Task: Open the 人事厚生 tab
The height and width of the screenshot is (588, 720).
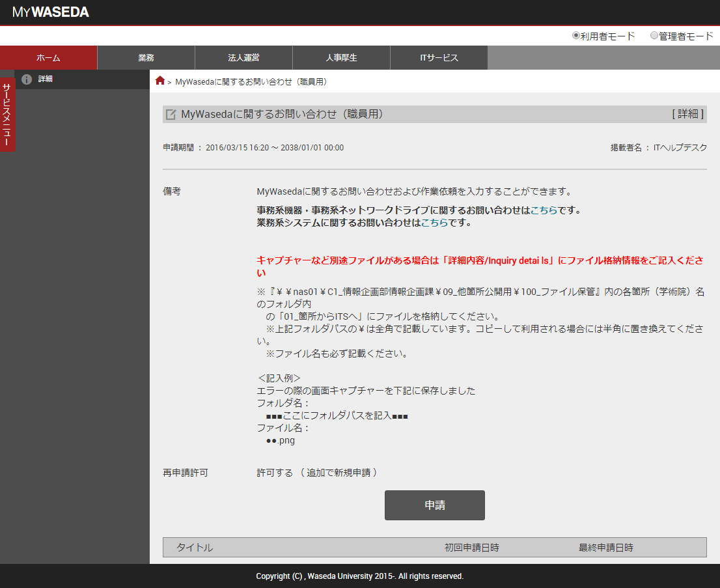Action: click(x=341, y=57)
